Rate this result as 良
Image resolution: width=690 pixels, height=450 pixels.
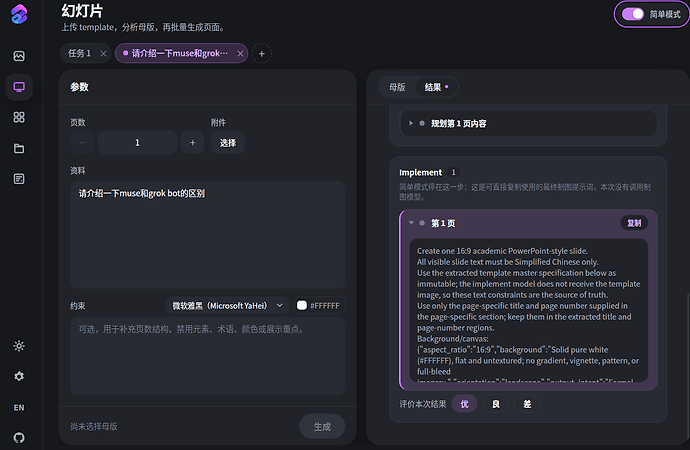(x=495, y=404)
